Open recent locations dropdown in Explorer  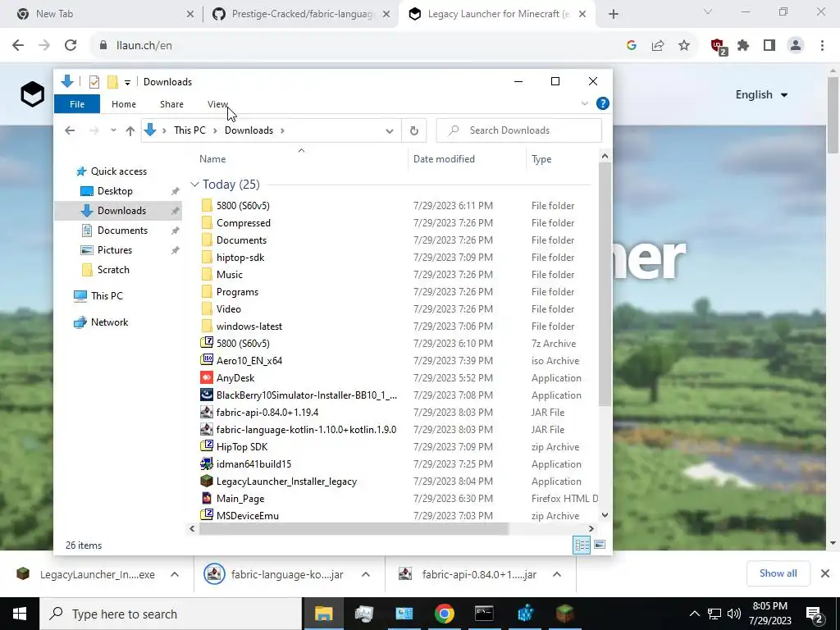(113, 130)
